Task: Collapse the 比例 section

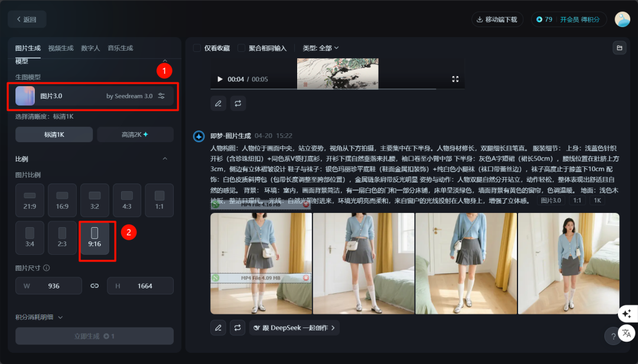Action: tap(166, 159)
